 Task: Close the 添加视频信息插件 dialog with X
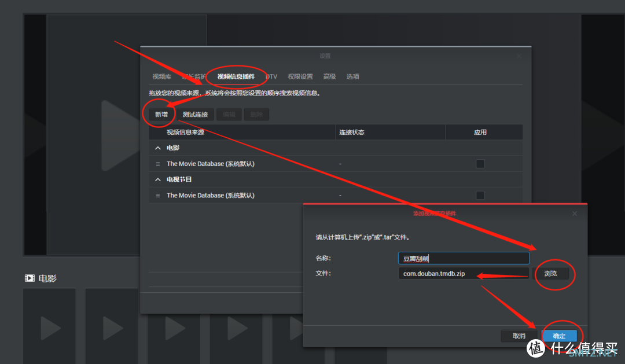(575, 214)
